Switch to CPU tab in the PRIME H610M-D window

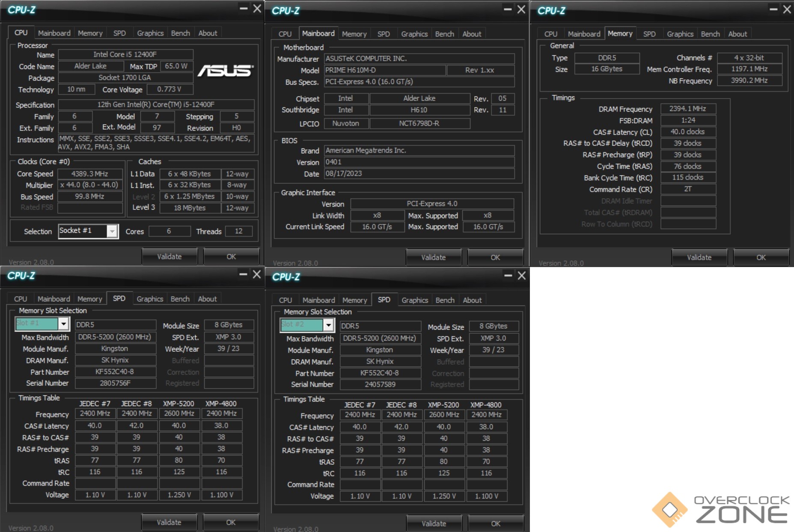tap(285, 34)
